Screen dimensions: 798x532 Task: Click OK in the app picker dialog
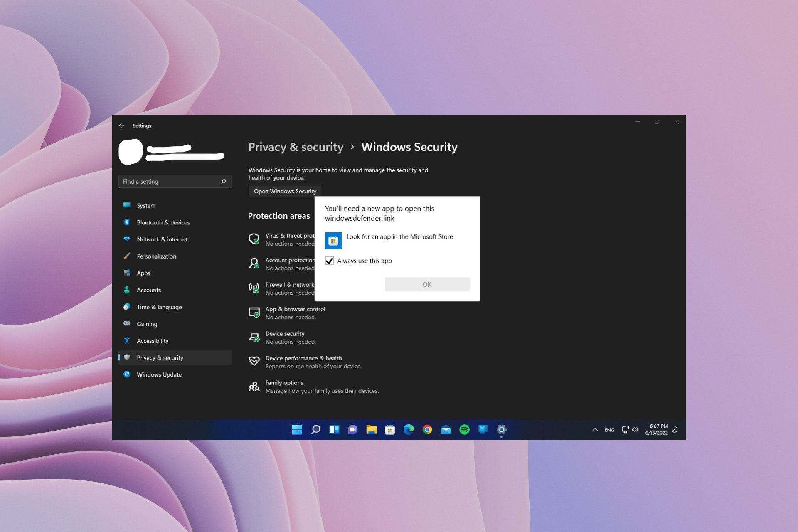[427, 284]
